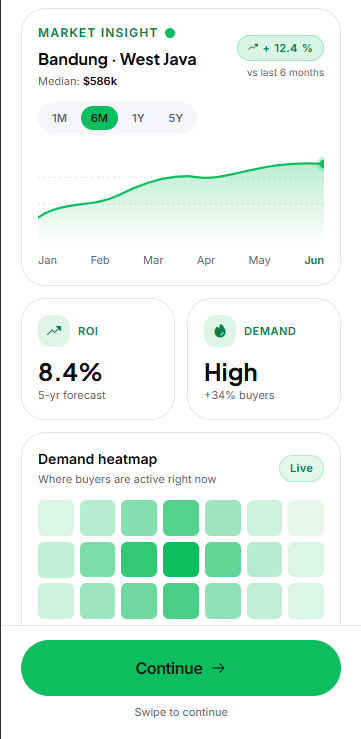
Task: Click the Demand heatmap title
Action: coord(98,459)
